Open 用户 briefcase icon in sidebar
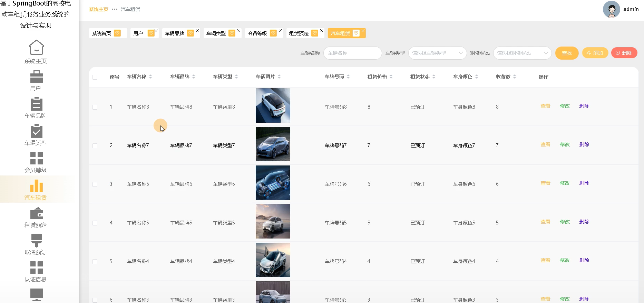The height and width of the screenshot is (303, 644). pyautogui.click(x=36, y=77)
